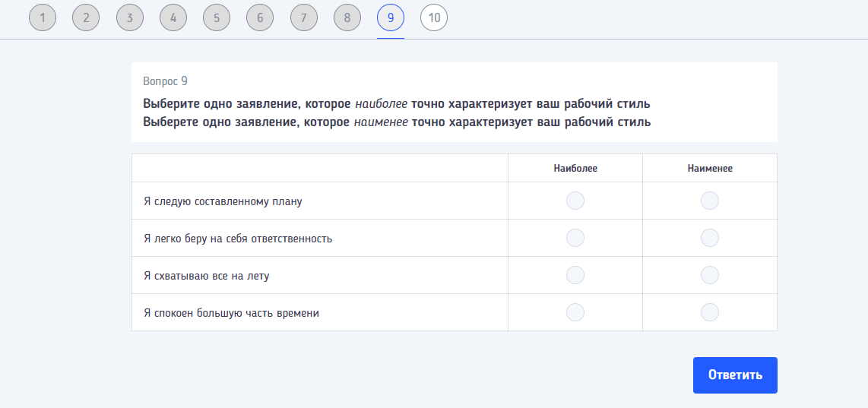The width and height of the screenshot is (868, 408).
Task: Select Наименее for 'Я схватываю все на лету'
Action: [x=709, y=275]
